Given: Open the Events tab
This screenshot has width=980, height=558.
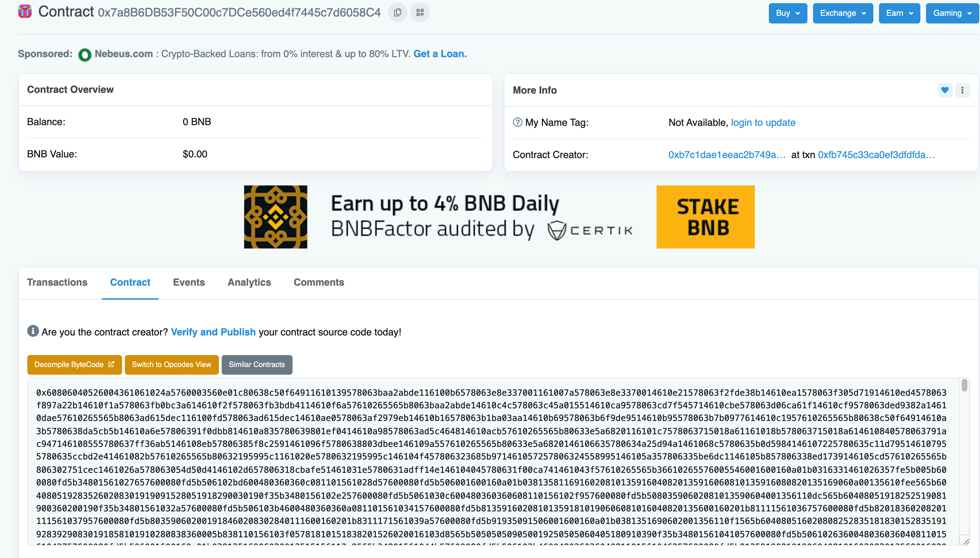Looking at the screenshot, I should tap(189, 282).
